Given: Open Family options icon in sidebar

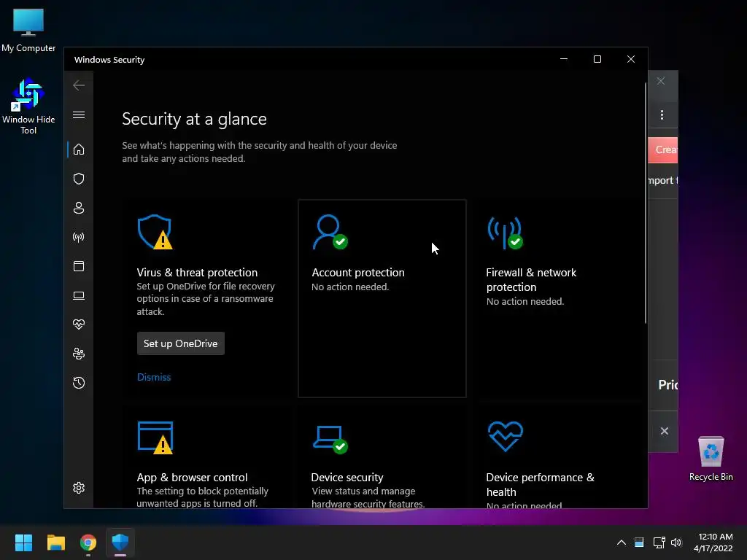Looking at the screenshot, I should tap(79, 354).
